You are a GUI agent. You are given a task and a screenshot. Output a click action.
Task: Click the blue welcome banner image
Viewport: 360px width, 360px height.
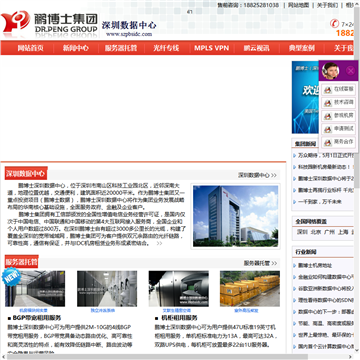[x=305, y=97]
